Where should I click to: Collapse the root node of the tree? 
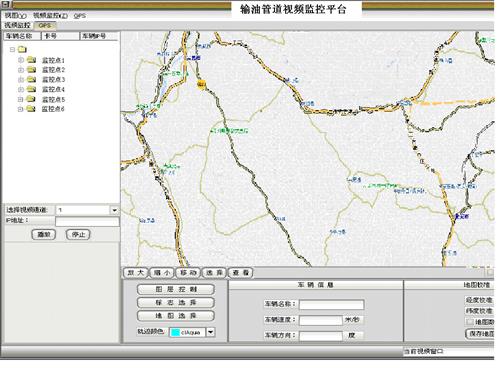12,50
